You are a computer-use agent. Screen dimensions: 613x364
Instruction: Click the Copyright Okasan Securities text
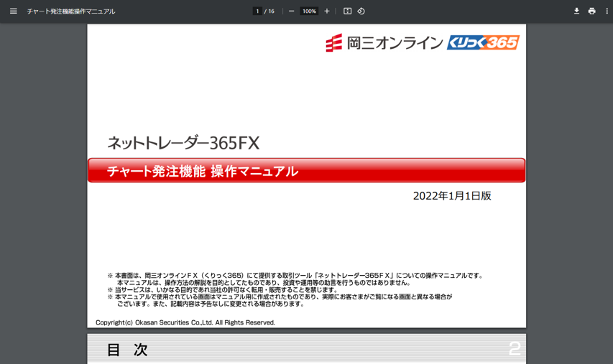(185, 322)
